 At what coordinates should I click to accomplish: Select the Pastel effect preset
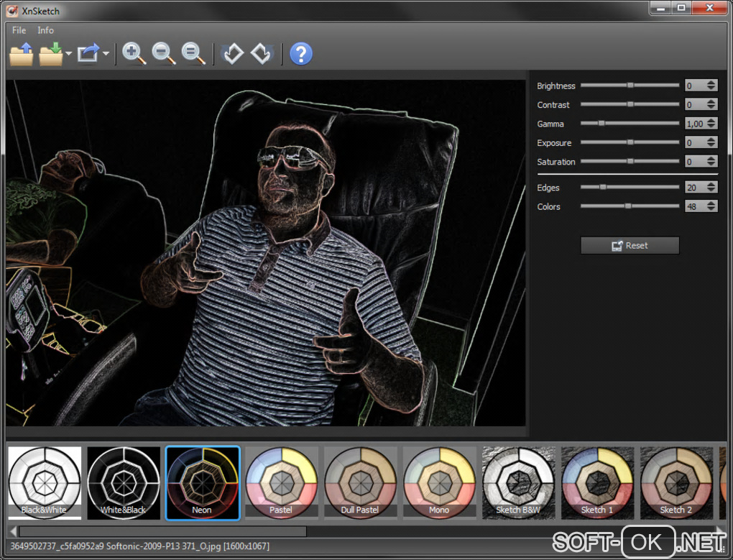coord(282,483)
